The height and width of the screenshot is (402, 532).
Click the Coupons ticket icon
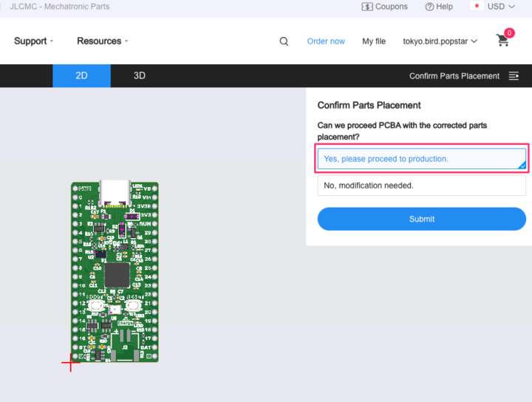[367, 7]
